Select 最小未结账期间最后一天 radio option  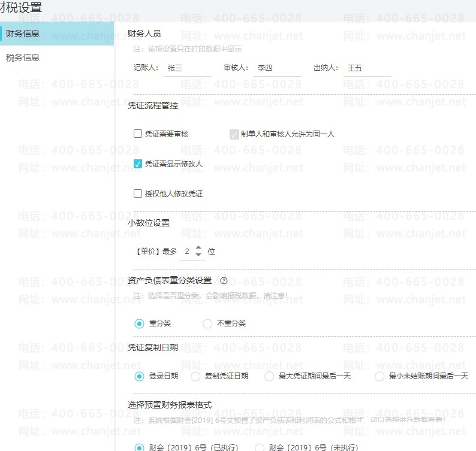pyautogui.click(x=379, y=376)
